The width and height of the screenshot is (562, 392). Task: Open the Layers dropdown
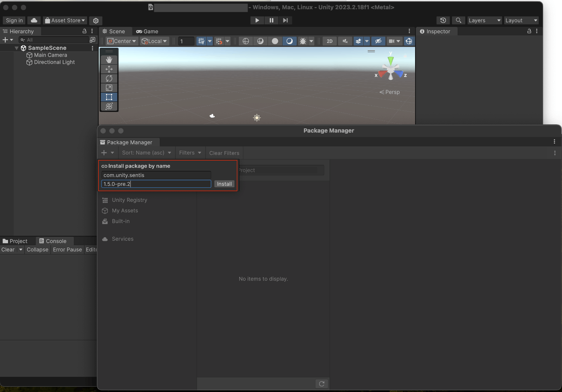485,20
